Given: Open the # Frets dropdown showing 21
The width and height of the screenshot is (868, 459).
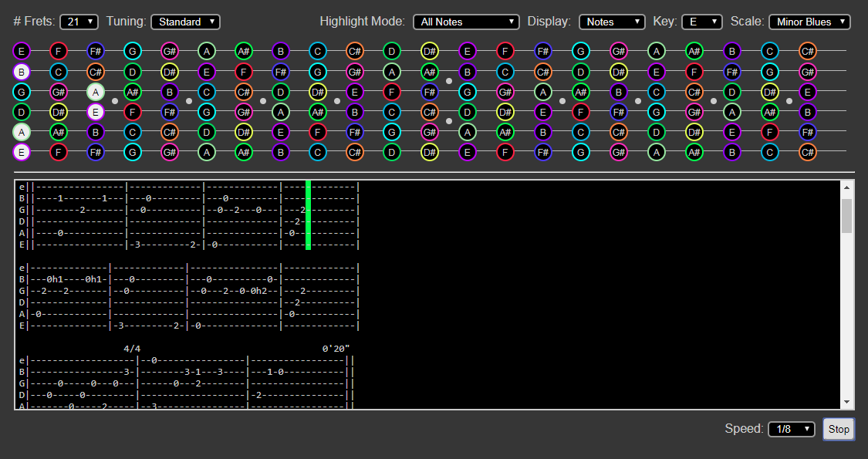Looking at the screenshot, I should point(79,22).
